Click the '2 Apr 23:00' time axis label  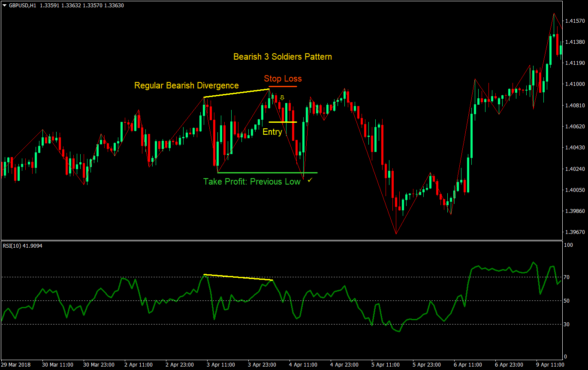pos(180,365)
